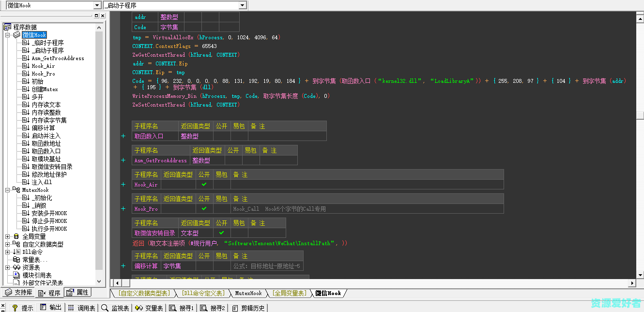The width and height of the screenshot is (644, 312).
Task: Expand the Hook_Pro subroutine code block
Action: [123, 209]
